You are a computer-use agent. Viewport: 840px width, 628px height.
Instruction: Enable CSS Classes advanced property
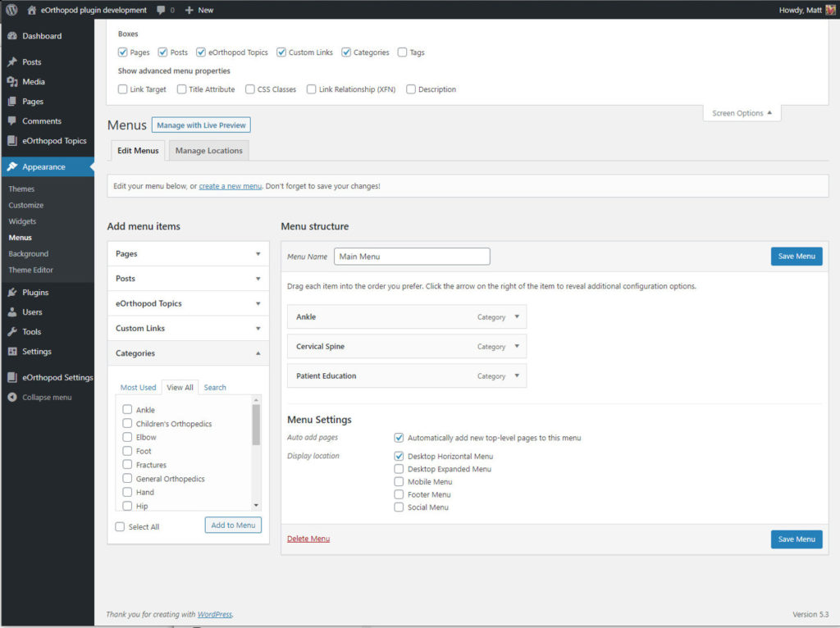pyautogui.click(x=250, y=89)
